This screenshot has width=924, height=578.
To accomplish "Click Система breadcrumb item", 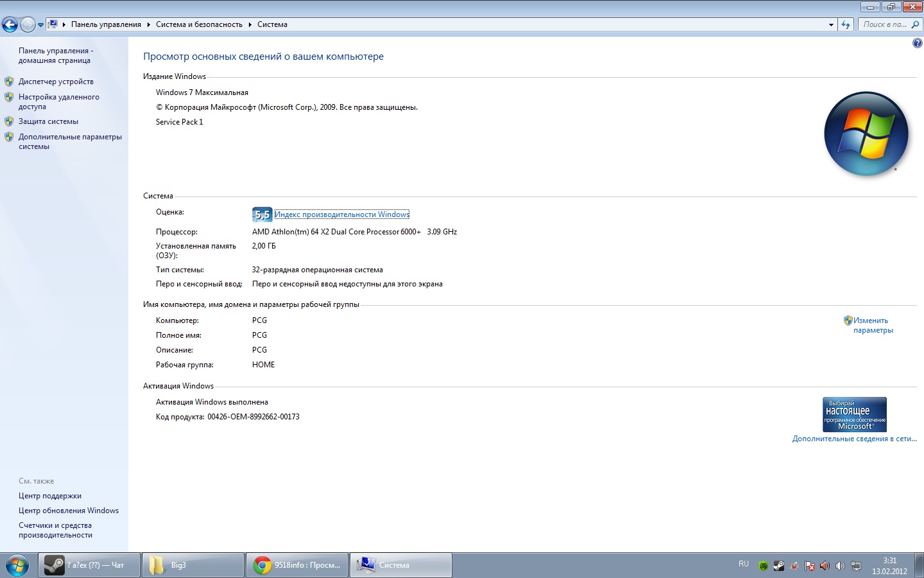I will 272,24.
